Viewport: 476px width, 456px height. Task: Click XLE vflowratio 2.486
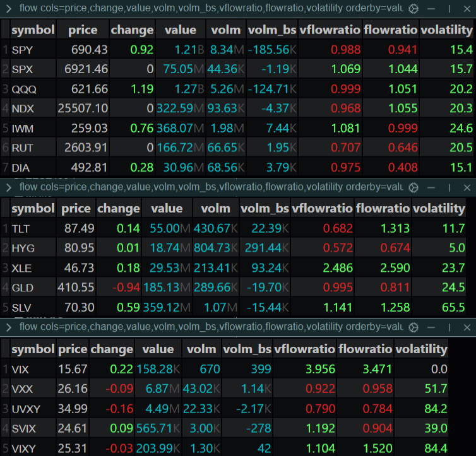point(338,267)
